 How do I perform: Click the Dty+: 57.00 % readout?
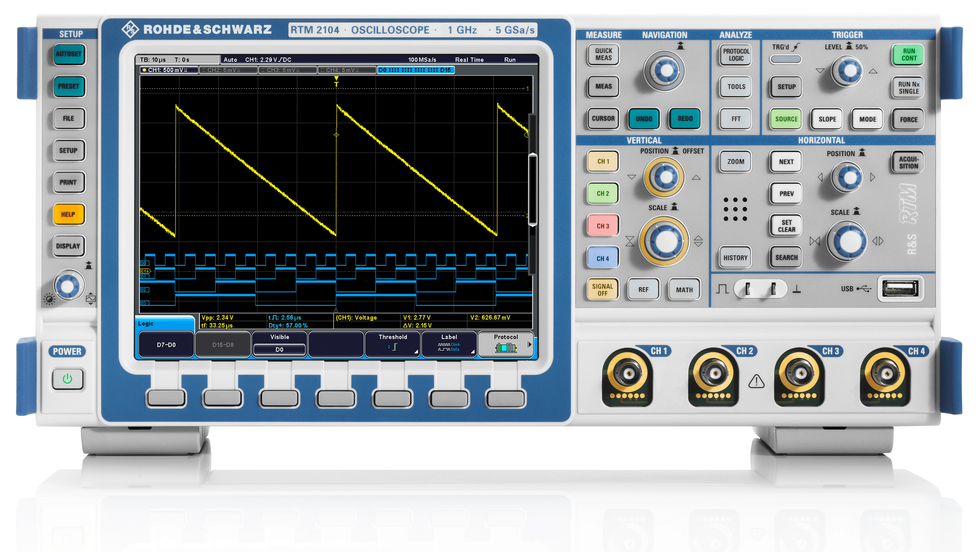(x=288, y=325)
